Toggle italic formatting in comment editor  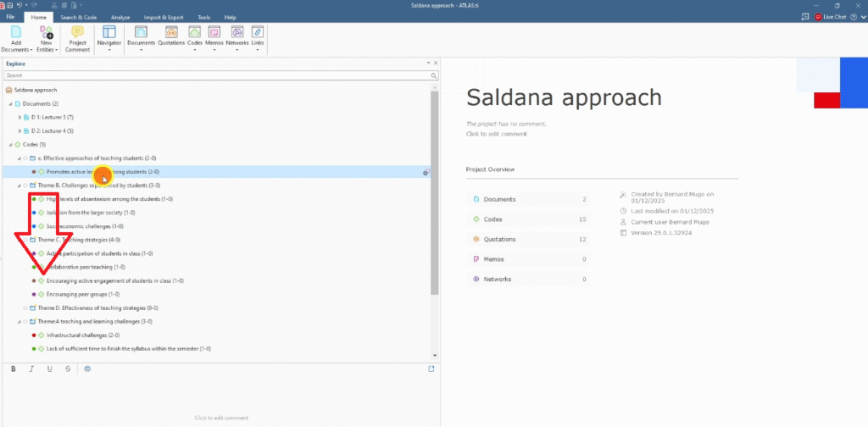pyautogui.click(x=31, y=369)
